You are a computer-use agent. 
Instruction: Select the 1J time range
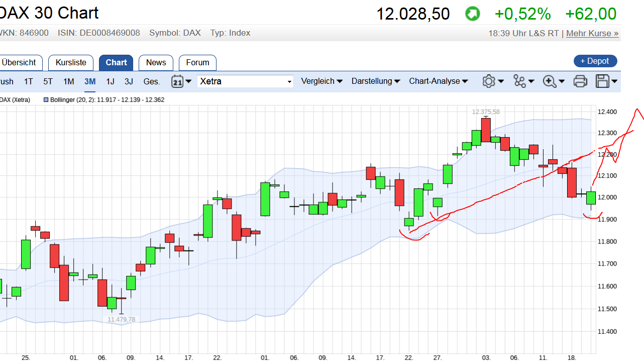(110, 81)
